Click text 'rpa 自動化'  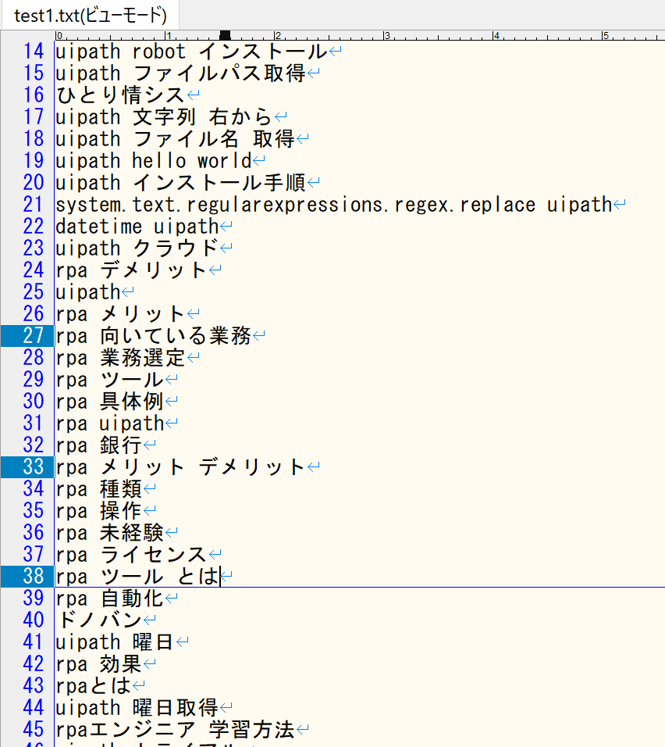pyautogui.click(x=110, y=598)
